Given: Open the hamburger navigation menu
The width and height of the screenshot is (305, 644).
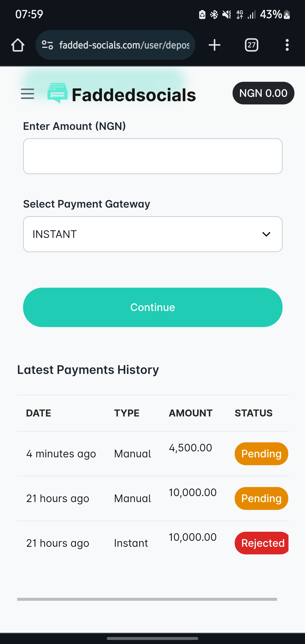Looking at the screenshot, I should click(28, 94).
